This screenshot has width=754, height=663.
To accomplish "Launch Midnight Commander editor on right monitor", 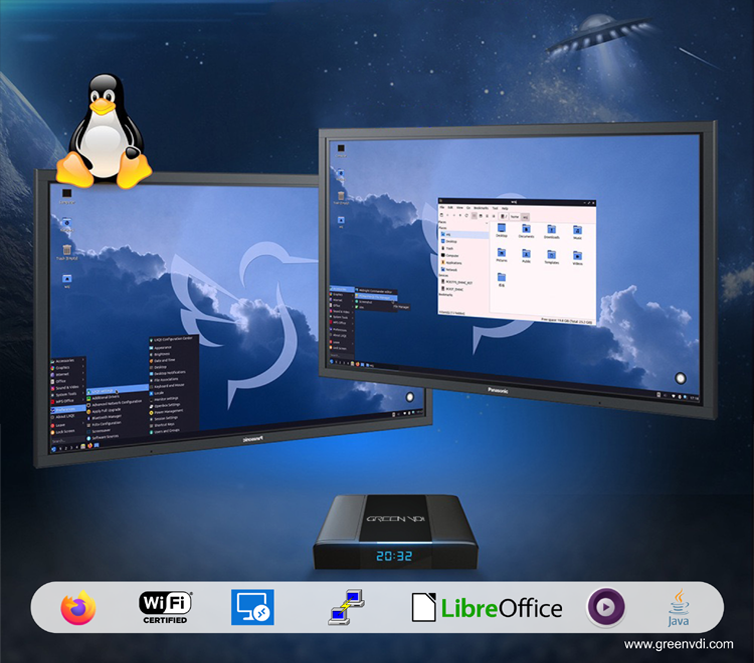I will click(x=376, y=291).
